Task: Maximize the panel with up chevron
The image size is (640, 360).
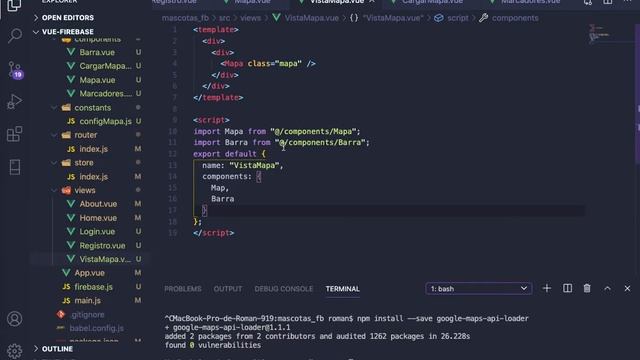Action: click(607, 289)
